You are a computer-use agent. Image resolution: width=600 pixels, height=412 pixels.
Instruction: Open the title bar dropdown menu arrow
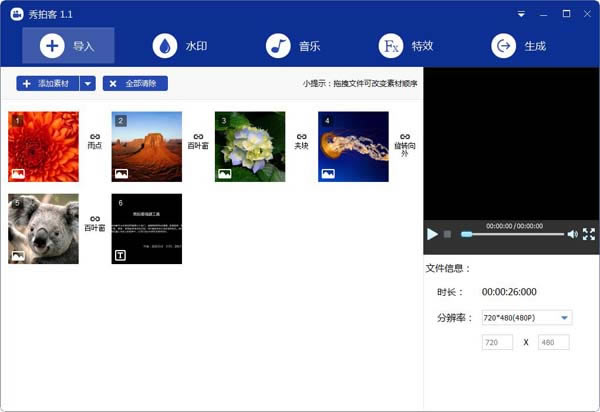(521, 14)
